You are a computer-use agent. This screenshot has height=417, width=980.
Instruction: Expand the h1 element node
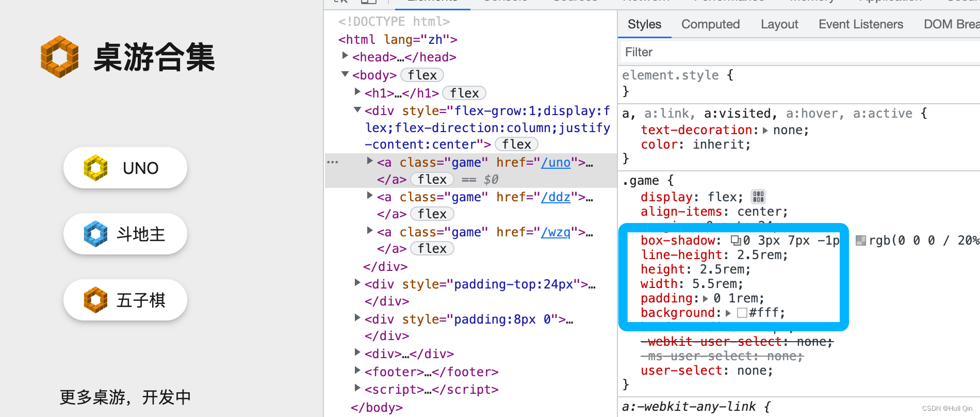357,92
